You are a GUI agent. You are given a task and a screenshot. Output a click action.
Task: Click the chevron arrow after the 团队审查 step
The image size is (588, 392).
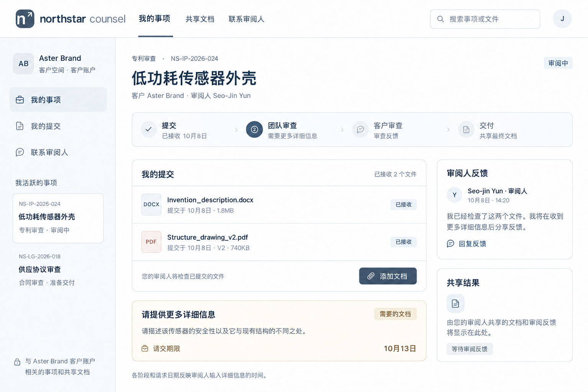pyautogui.click(x=342, y=130)
